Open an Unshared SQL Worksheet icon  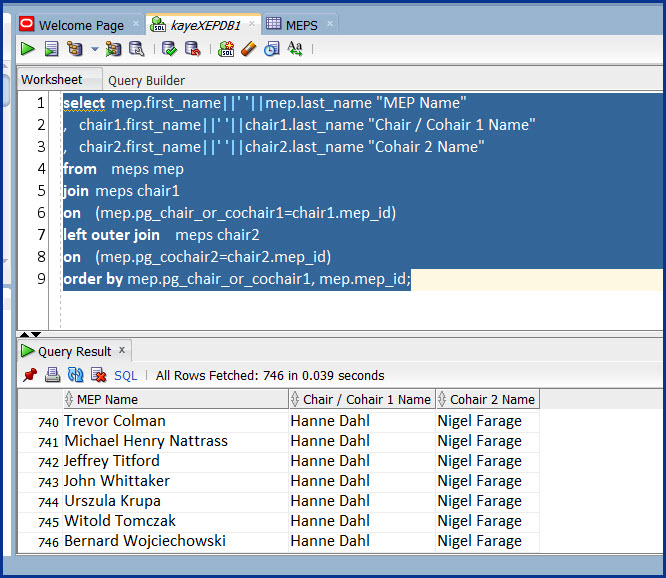tap(226, 49)
